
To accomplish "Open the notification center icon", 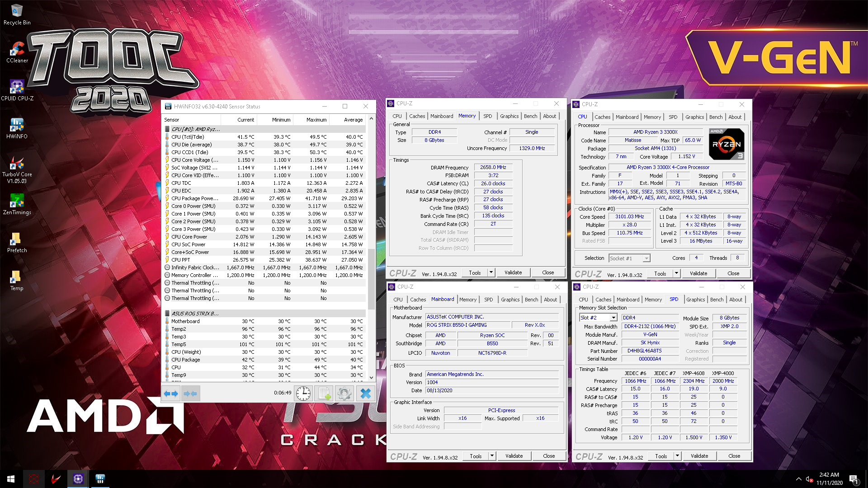I will click(854, 479).
